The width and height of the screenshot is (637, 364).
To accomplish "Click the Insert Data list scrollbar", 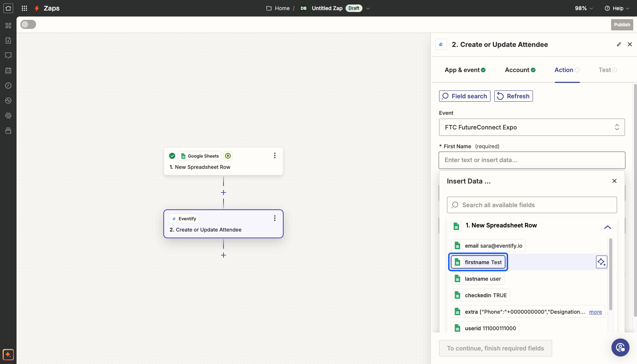I will pos(610,274).
